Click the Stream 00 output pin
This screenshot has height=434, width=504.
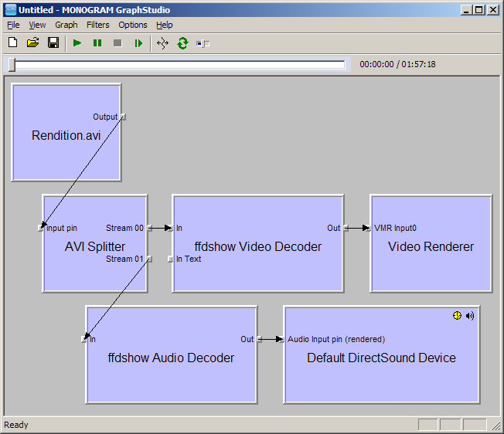click(x=149, y=228)
